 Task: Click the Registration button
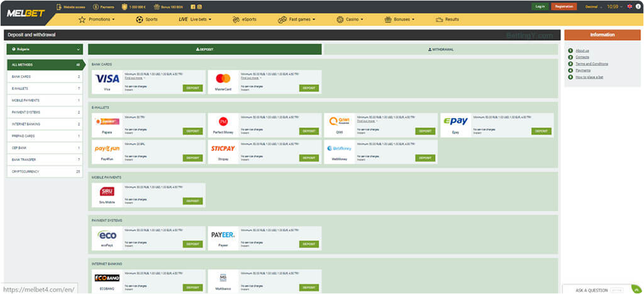(x=564, y=7)
